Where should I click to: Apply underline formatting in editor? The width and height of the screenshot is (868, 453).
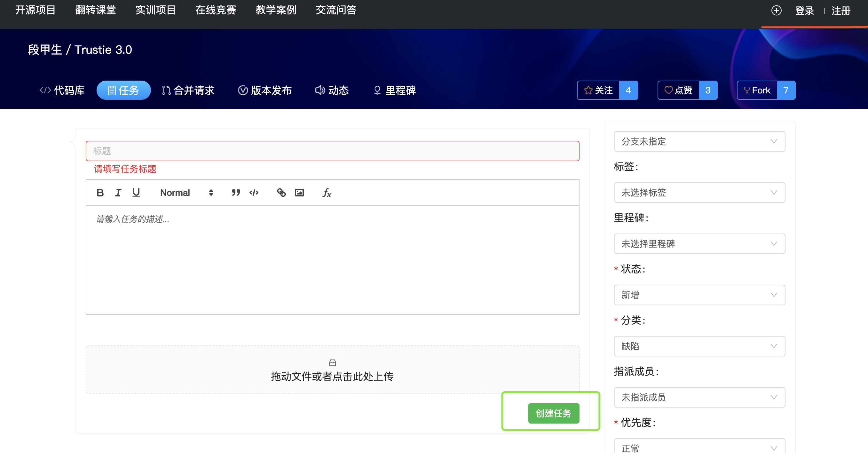click(x=136, y=193)
